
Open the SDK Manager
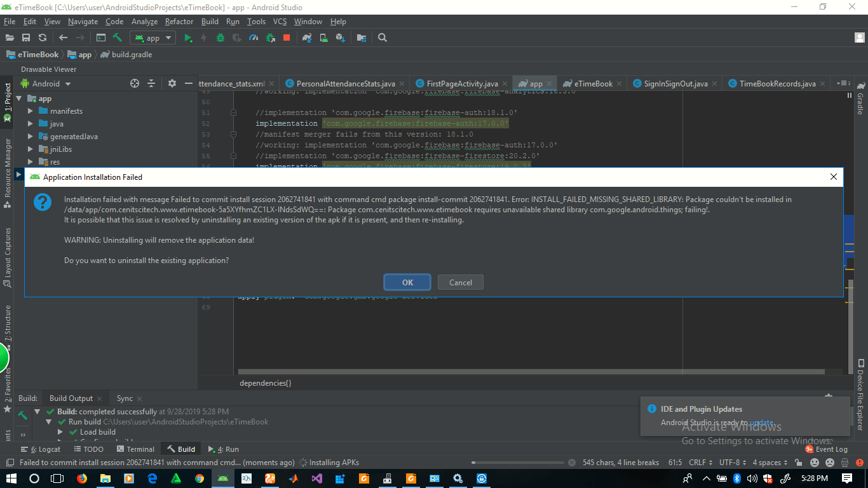340,37
